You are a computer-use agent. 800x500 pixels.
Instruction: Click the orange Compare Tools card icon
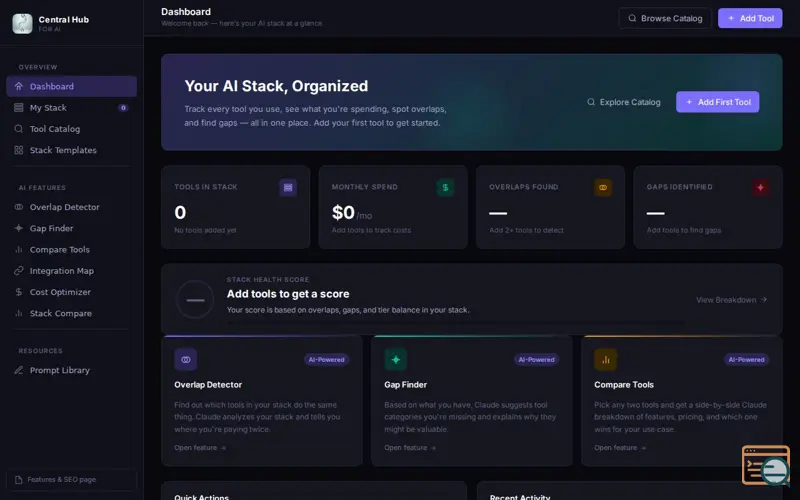coord(606,360)
